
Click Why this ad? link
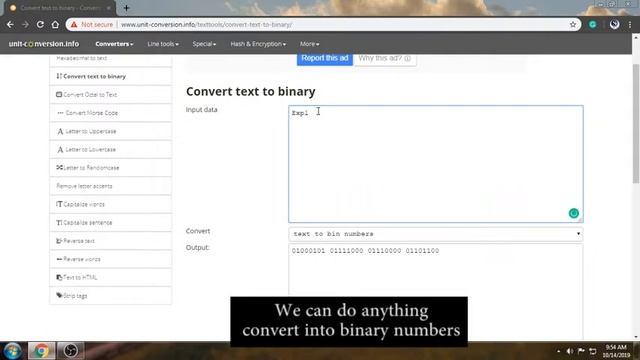pyautogui.click(x=384, y=58)
